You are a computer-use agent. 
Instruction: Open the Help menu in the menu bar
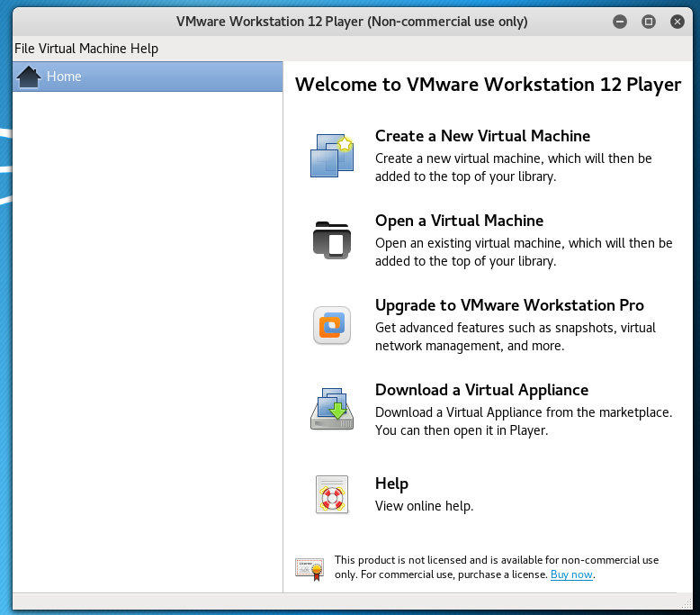(144, 49)
